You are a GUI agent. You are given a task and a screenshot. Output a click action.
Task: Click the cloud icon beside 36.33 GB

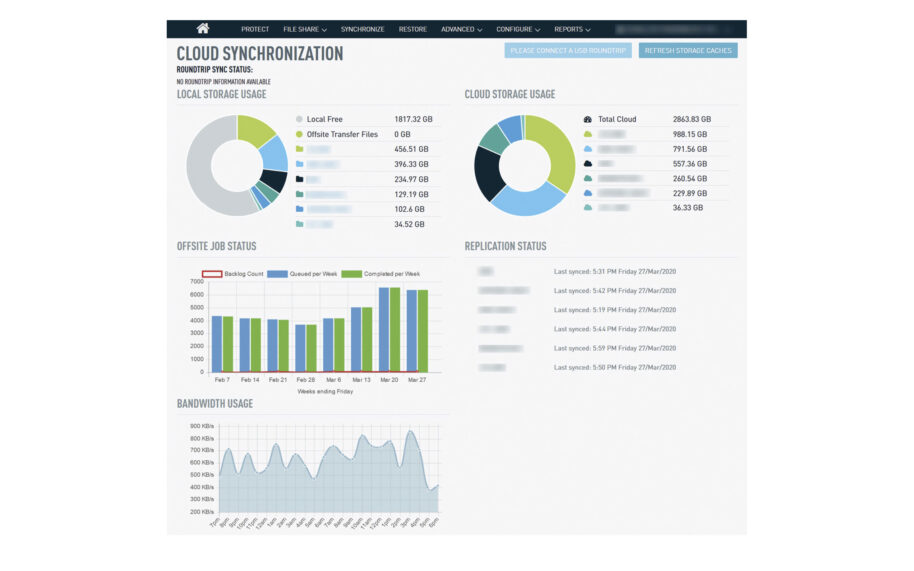point(588,207)
